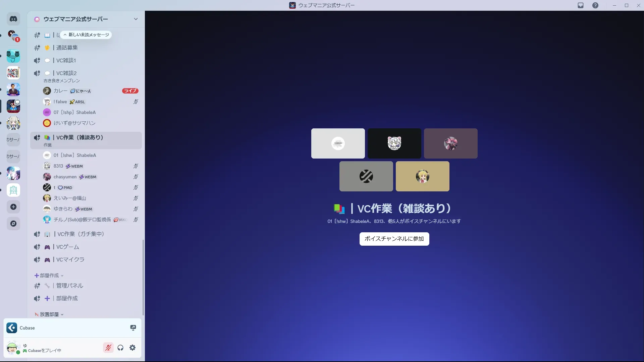Jump to 新しい未読メッセージ pill
The height and width of the screenshot is (362, 644).
[x=86, y=35]
